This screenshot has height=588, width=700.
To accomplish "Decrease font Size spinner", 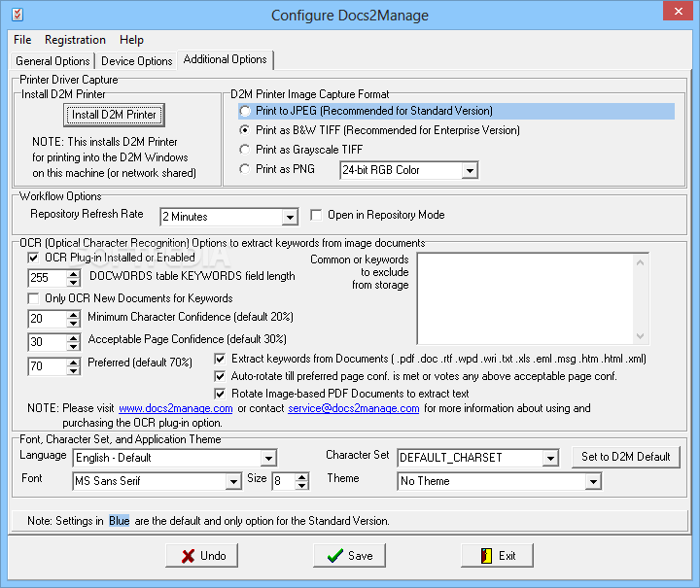I will [302, 486].
